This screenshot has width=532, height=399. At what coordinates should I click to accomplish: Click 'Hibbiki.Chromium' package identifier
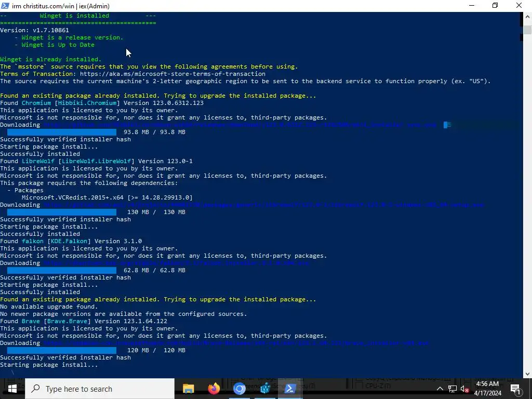[x=87, y=103]
